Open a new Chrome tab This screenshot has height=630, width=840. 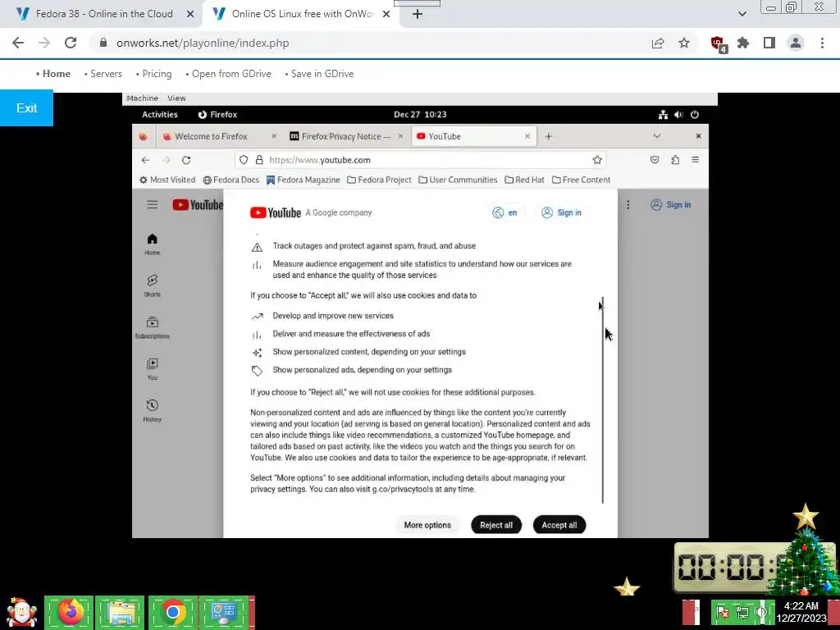(x=418, y=14)
